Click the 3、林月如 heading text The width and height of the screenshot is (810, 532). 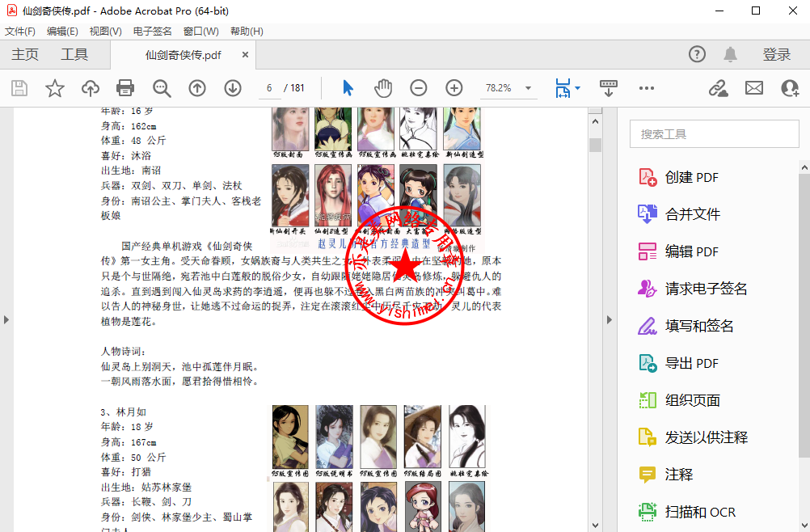[124, 412]
